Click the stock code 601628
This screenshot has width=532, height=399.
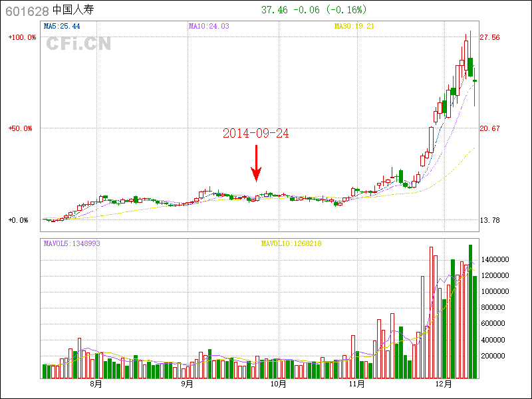pos(27,11)
